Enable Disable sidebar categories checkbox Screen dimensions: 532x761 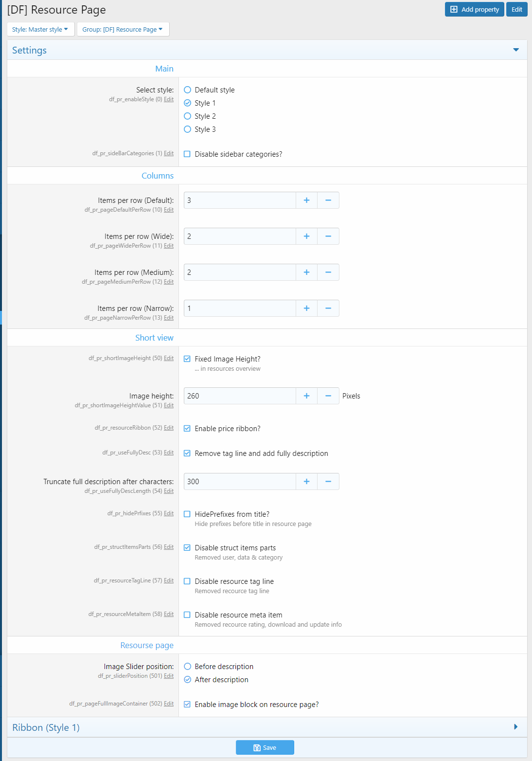coord(187,154)
